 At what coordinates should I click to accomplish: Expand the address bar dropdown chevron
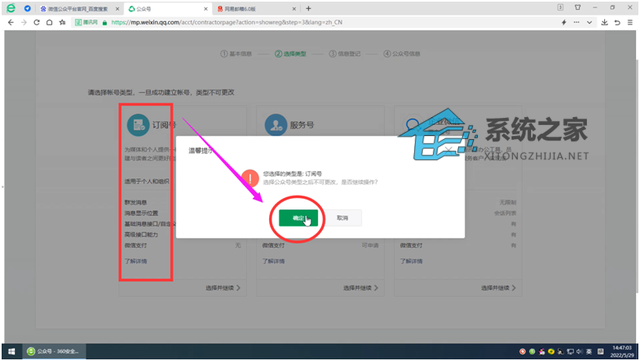pos(589,22)
